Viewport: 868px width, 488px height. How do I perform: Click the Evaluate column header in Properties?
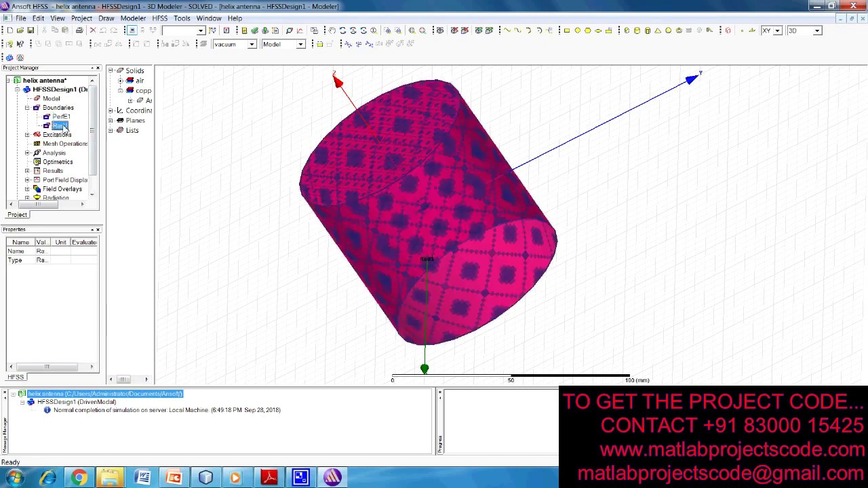click(84, 242)
